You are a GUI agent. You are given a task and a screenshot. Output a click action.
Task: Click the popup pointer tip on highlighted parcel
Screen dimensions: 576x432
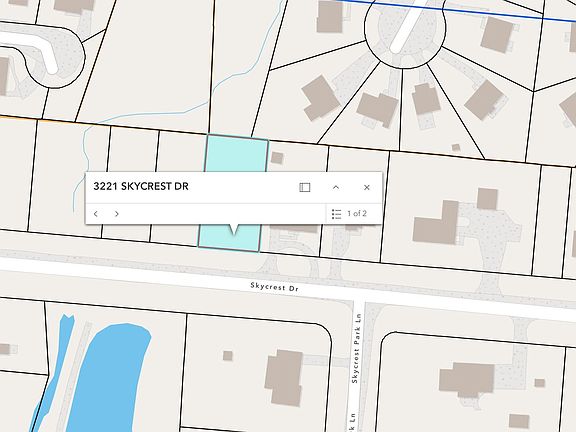tap(234, 231)
